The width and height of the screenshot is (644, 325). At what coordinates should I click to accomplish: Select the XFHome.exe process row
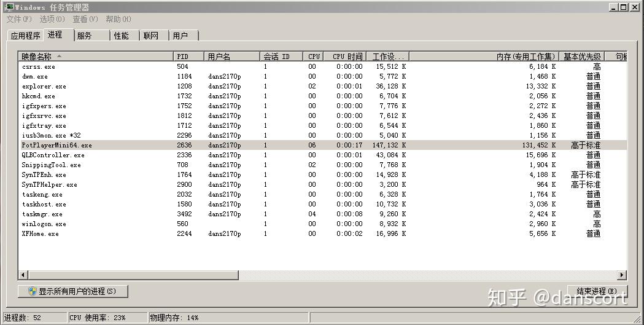322,234
